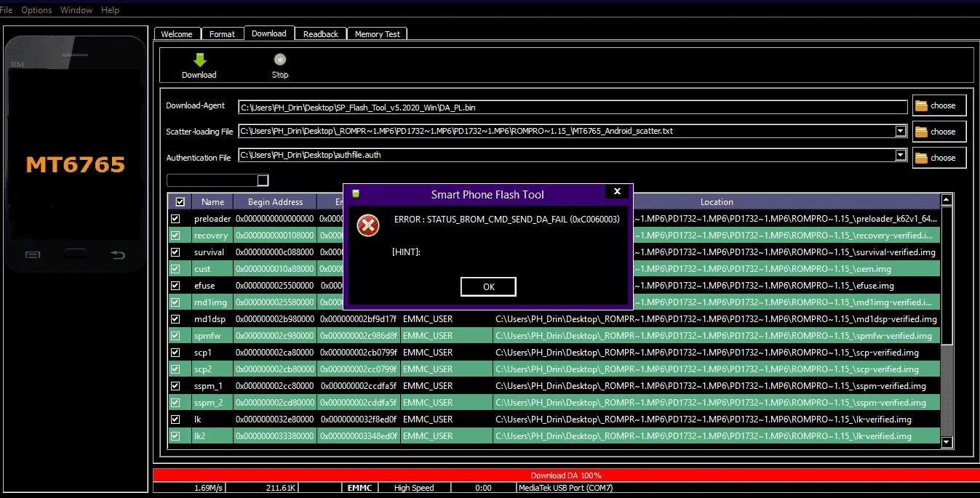Switch to the Format tab
Viewport: 980px width, 498px height.
[x=223, y=34]
